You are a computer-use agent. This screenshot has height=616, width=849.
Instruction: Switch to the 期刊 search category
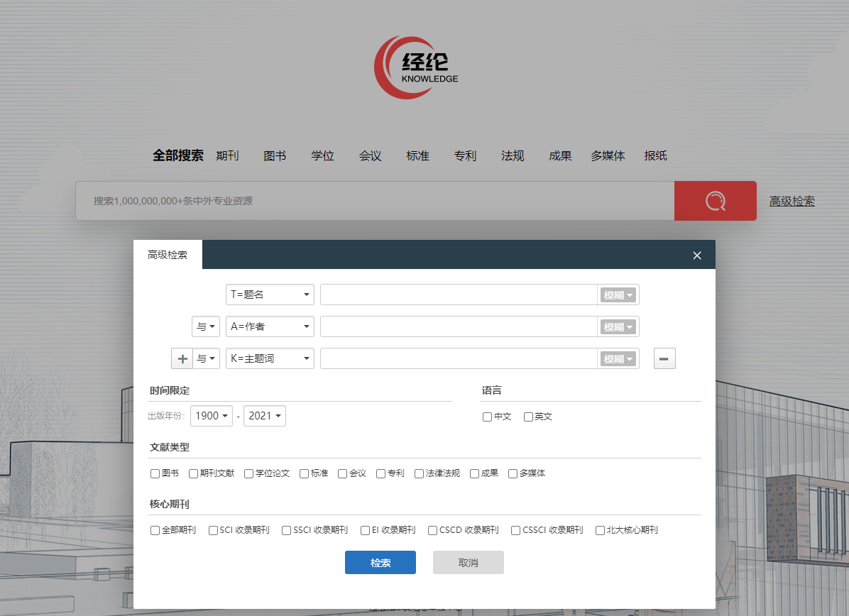[227, 156]
